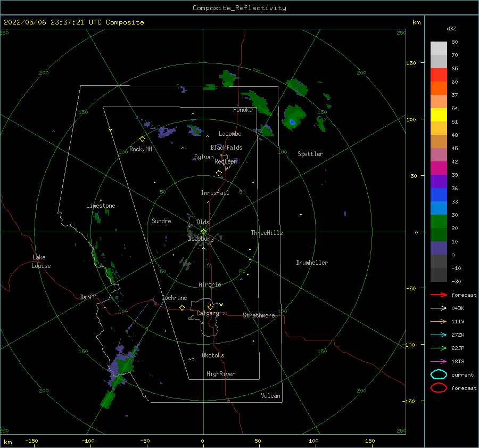Click the yellow swatch in the dBZ scale
Viewport: 479px width, 448px height.
(439, 115)
